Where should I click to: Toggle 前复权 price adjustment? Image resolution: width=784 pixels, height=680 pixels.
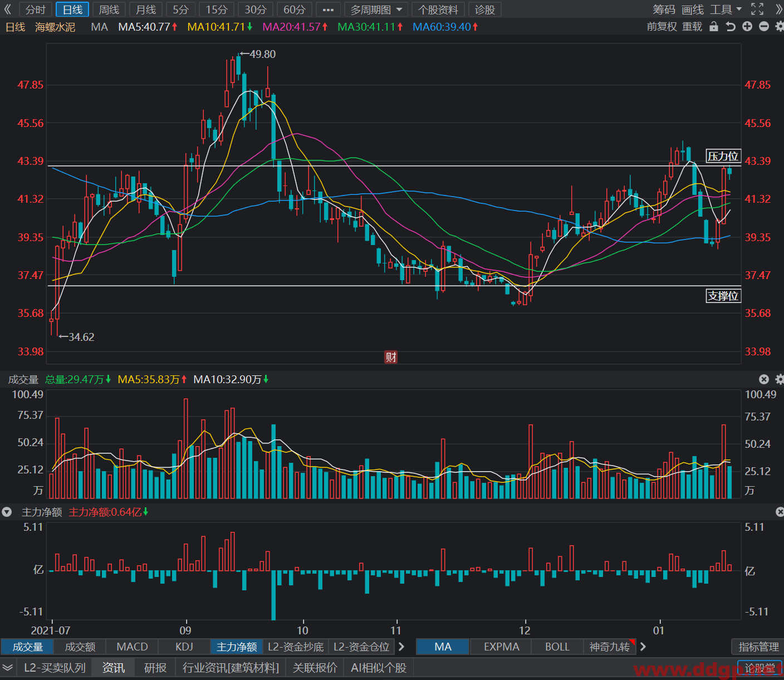[661, 27]
